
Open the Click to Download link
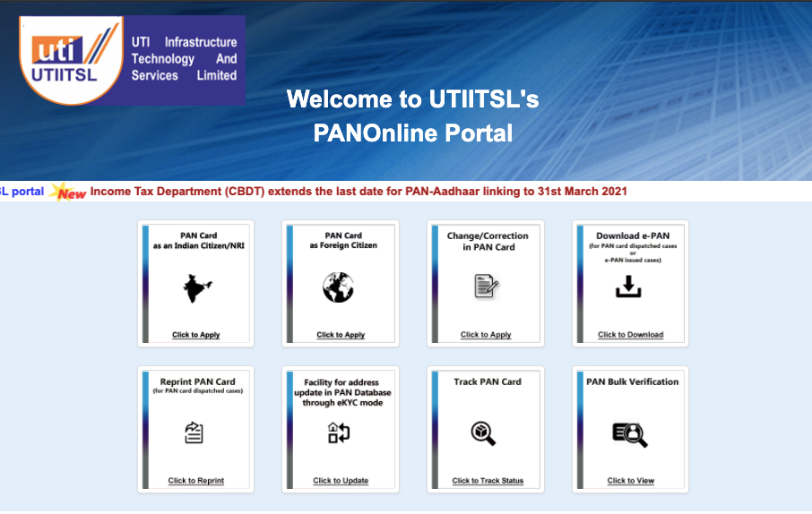click(631, 335)
